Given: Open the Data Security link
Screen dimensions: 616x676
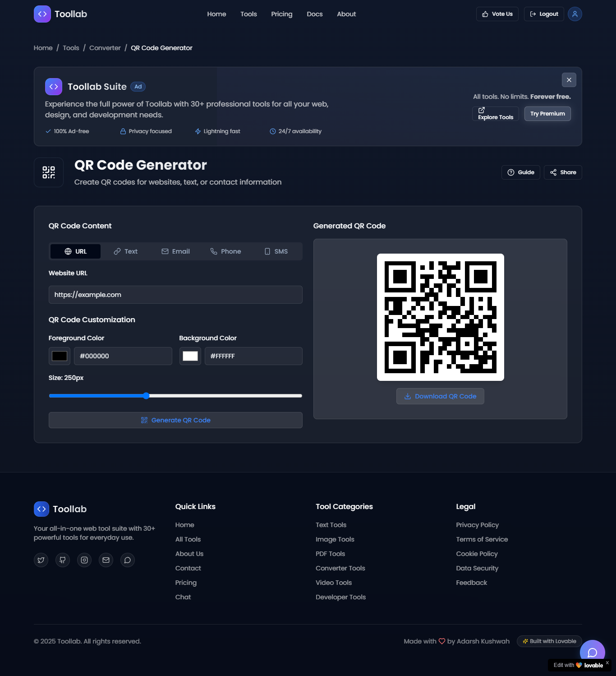Looking at the screenshot, I should click(x=477, y=568).
